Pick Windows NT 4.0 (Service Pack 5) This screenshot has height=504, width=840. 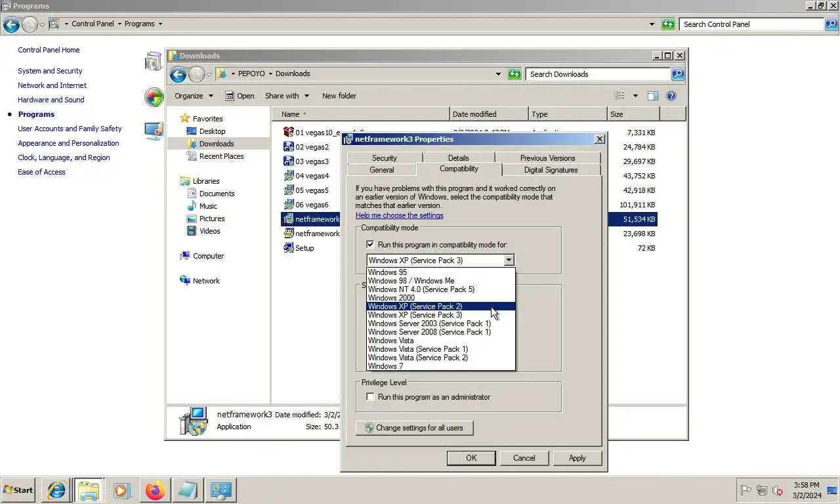click(441, 289)
